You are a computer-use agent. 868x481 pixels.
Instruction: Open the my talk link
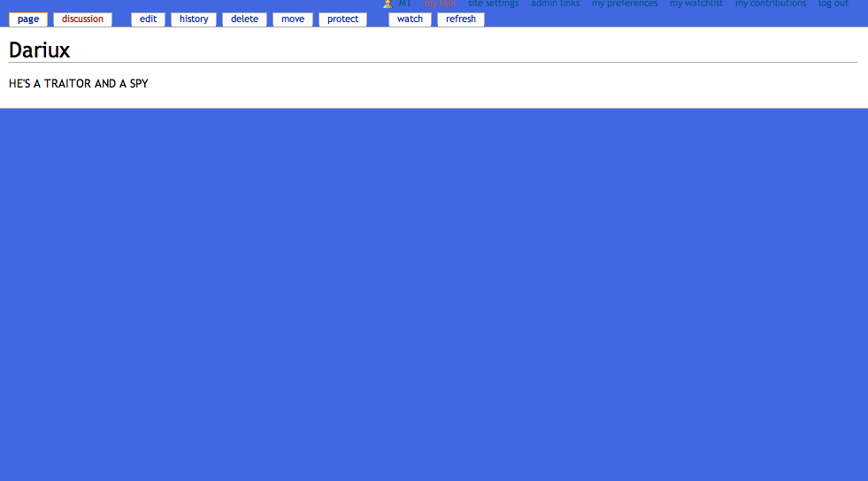[x=440, y=4]
